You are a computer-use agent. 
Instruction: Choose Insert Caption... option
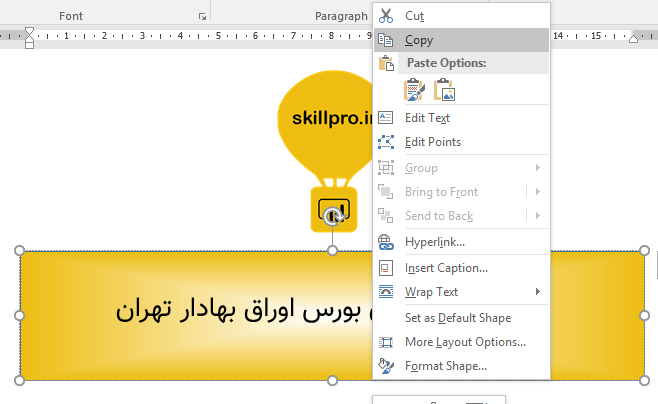[x=462, y=268]
